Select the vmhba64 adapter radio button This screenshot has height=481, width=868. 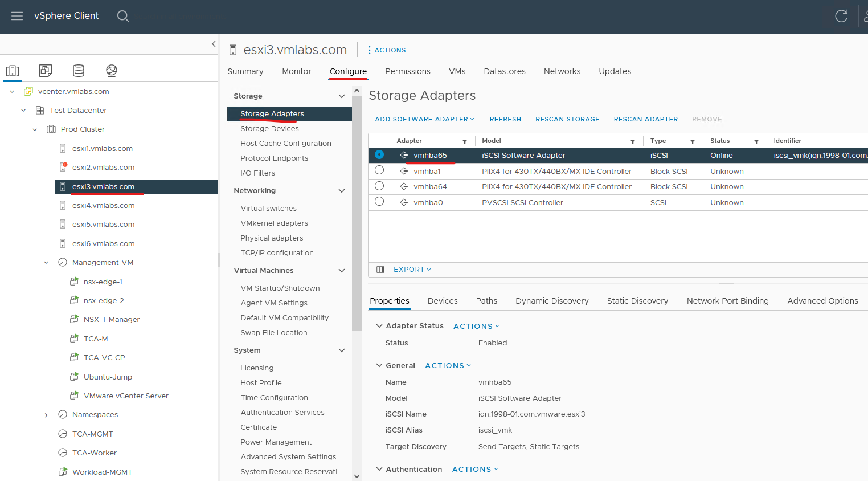379,186
